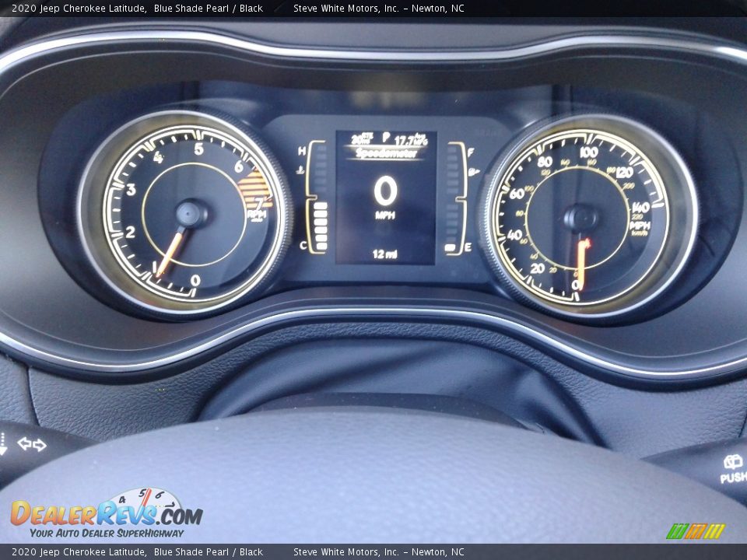
Task: Click the "5" on the tachometer
Action: (198, 149)
